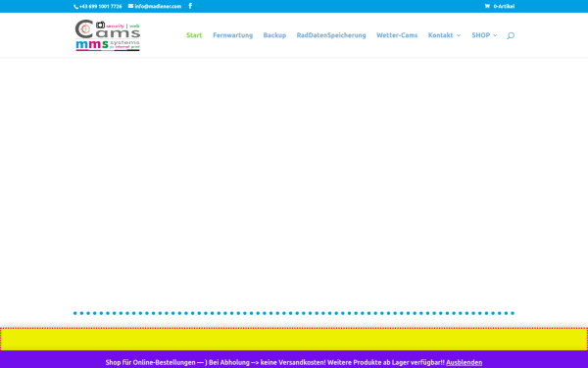The image size is (588, 368).
Task: Select the Backup menu item
Action: point(274,35)
